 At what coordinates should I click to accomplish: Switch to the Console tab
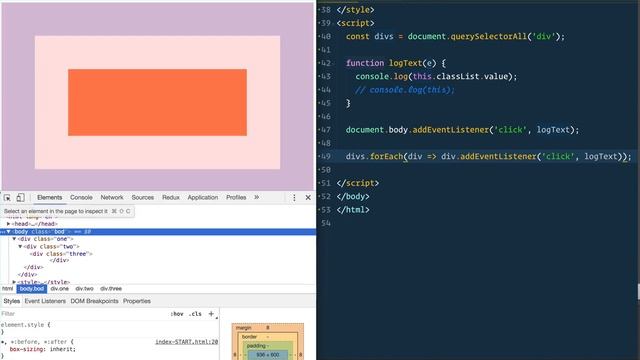(81, 198)
